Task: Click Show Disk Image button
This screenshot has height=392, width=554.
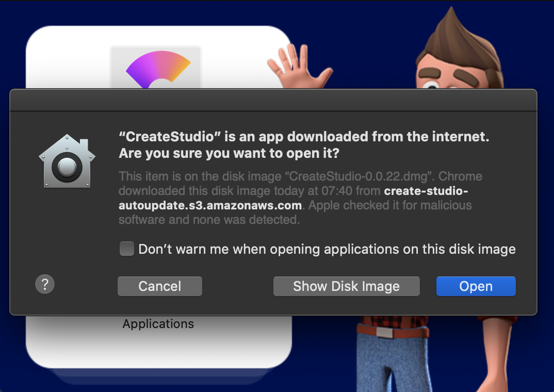Action: click(x=346, y=286)
